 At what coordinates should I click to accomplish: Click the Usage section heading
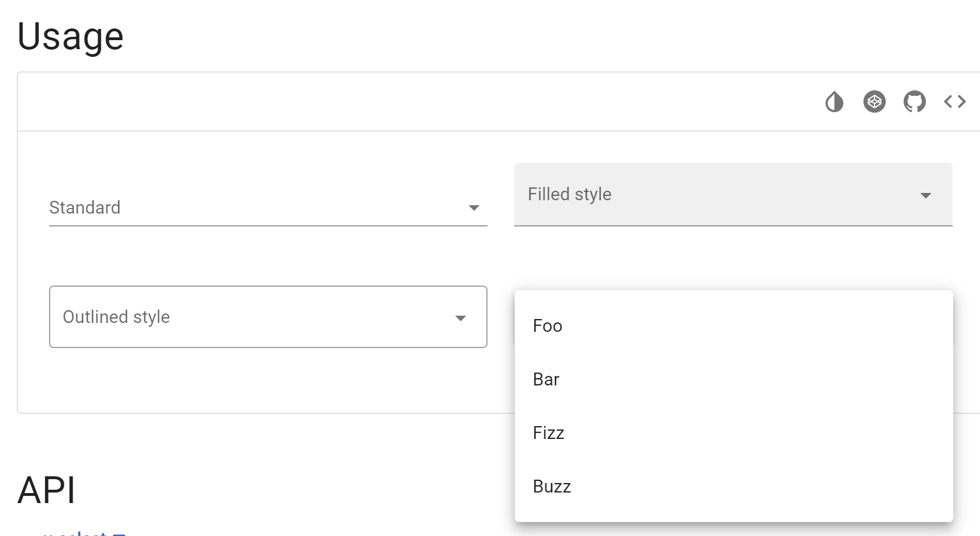click(x=70, y=37)
